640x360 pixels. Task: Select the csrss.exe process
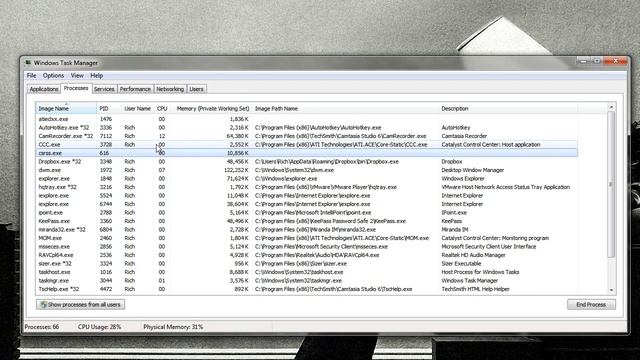[x=307, y=153]
